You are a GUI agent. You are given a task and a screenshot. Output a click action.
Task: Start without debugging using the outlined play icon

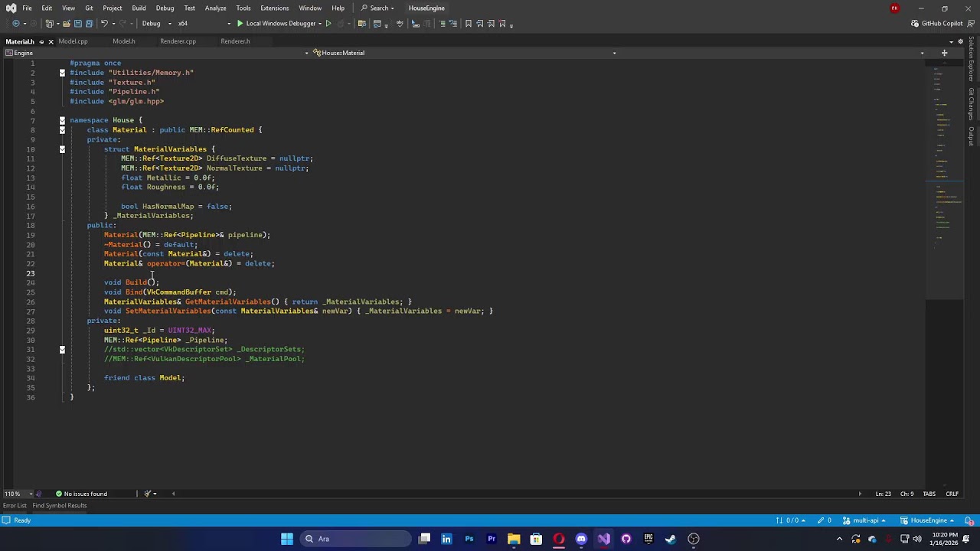(328, 24)
